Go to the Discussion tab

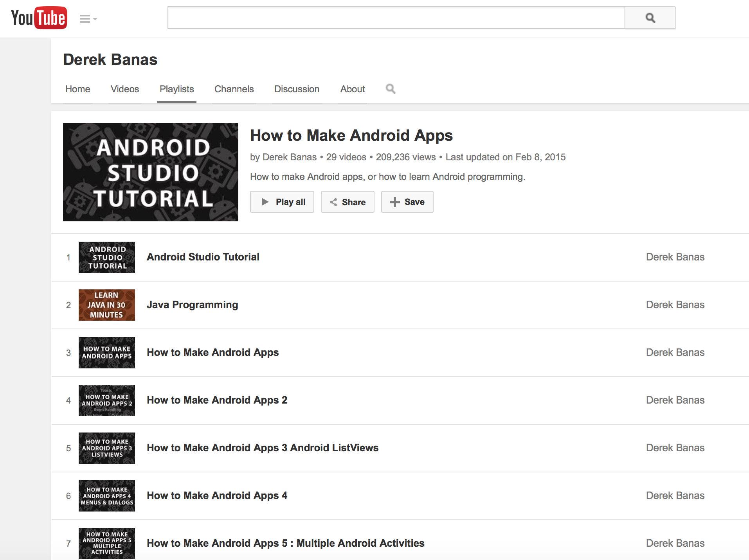(x=297, y=89)
